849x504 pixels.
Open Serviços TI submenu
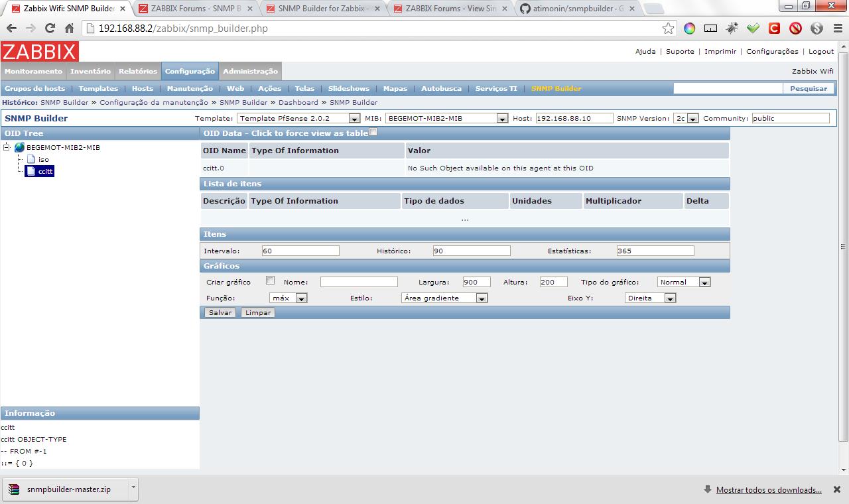496,88
